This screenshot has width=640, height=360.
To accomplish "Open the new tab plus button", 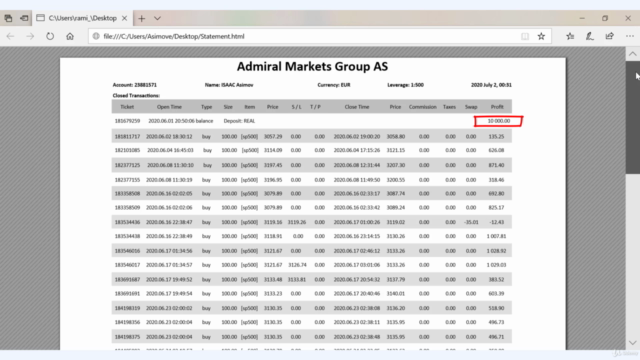I will pos(142,18).
